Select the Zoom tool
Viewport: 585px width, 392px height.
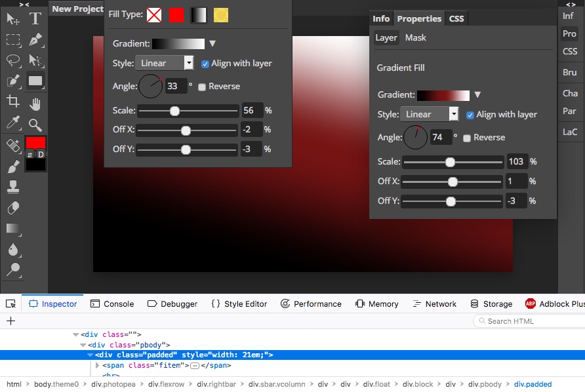[35, 125]
